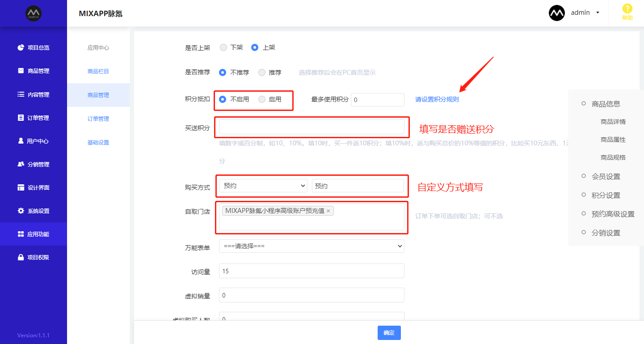Select 不启用 for 积分抵扣
644x344 pixels.
(223, 99)
